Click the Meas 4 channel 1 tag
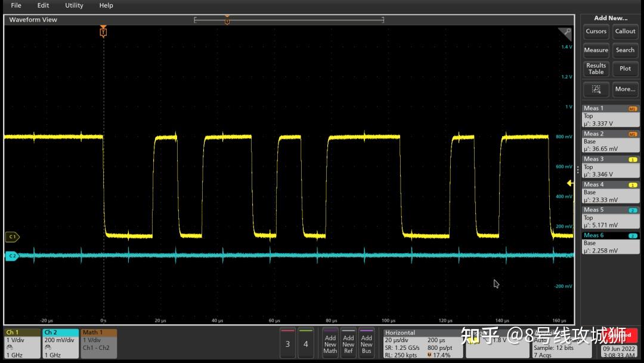This screenshot has width=644, height=363. 633,185
